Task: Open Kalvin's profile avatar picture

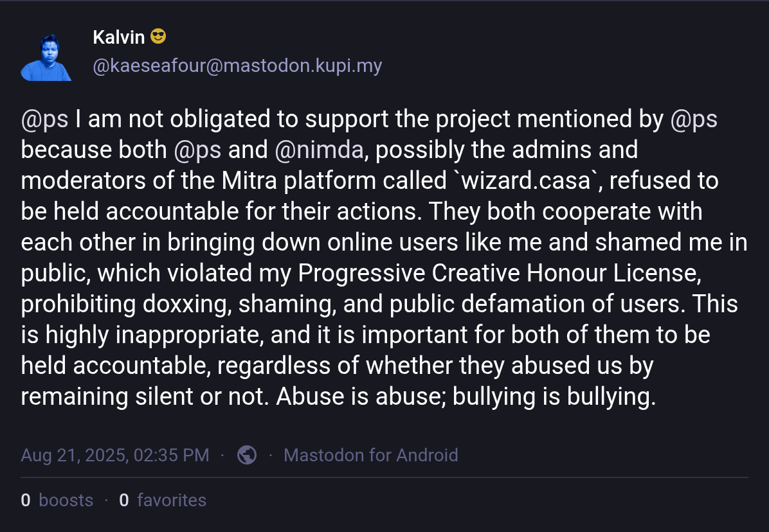Action: 46,57
